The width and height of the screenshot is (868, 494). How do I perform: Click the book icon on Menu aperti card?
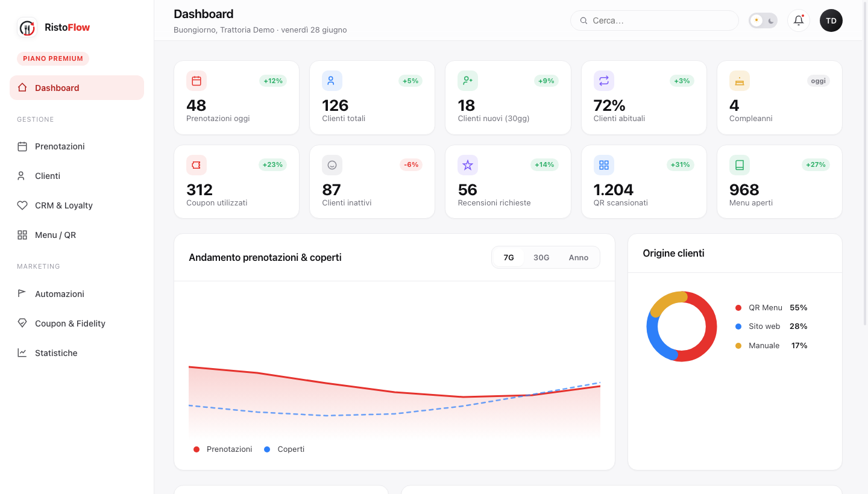[740, 165]
